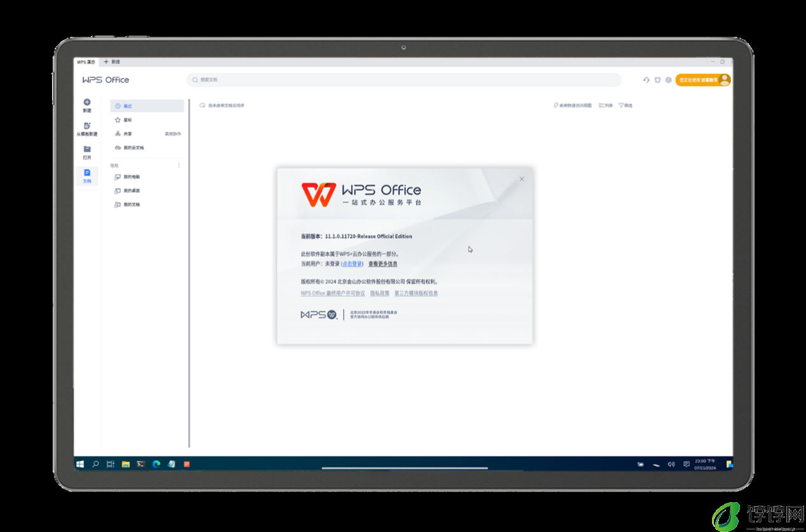This screenshot has height=532, width=806.
Task: Click the 点击登录 link in about dialog
Action: pos(352,263)
